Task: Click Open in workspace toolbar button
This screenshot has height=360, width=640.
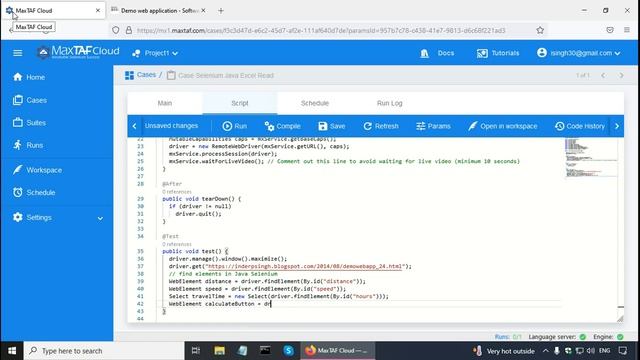Action: pos(502,126)
